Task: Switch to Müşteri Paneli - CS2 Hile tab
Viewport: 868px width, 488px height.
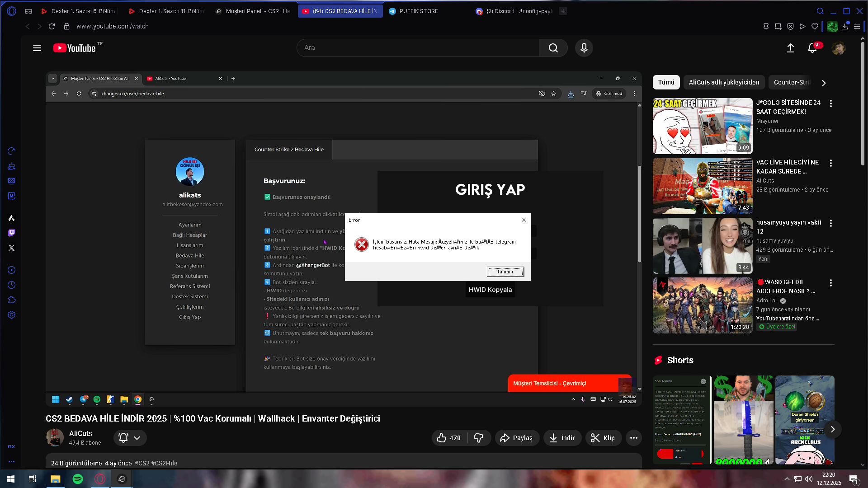Action: point(253,11)
